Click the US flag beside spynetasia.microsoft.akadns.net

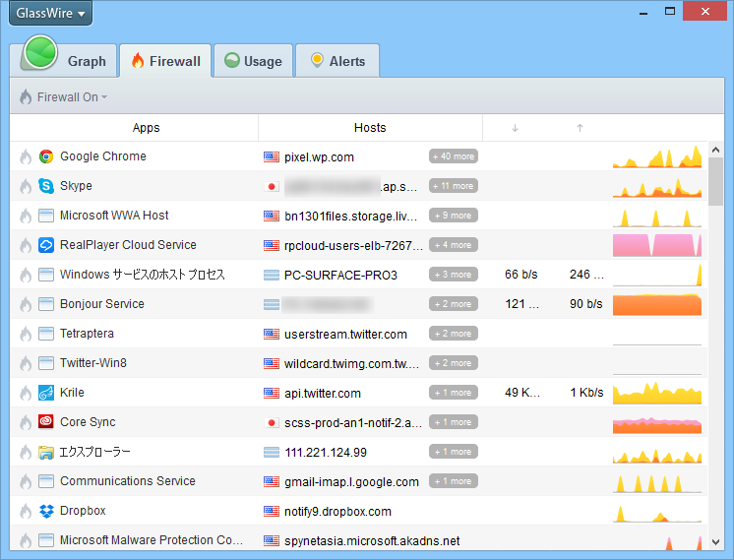(x=272, y=540)
